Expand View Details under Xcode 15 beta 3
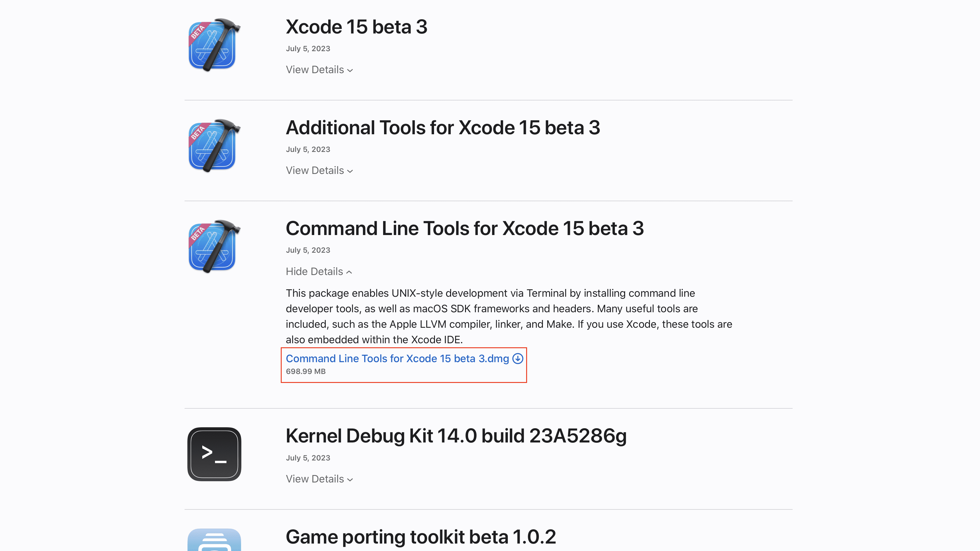The width and height of the screenshot is (980, 551). pos(320,69)
